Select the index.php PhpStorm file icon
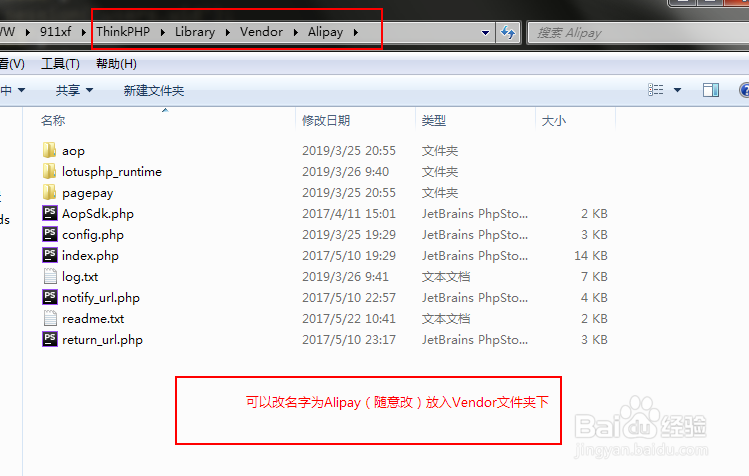The height and width of the screenshot is (476, 749). pyautogui.click(x=50, y=255)
